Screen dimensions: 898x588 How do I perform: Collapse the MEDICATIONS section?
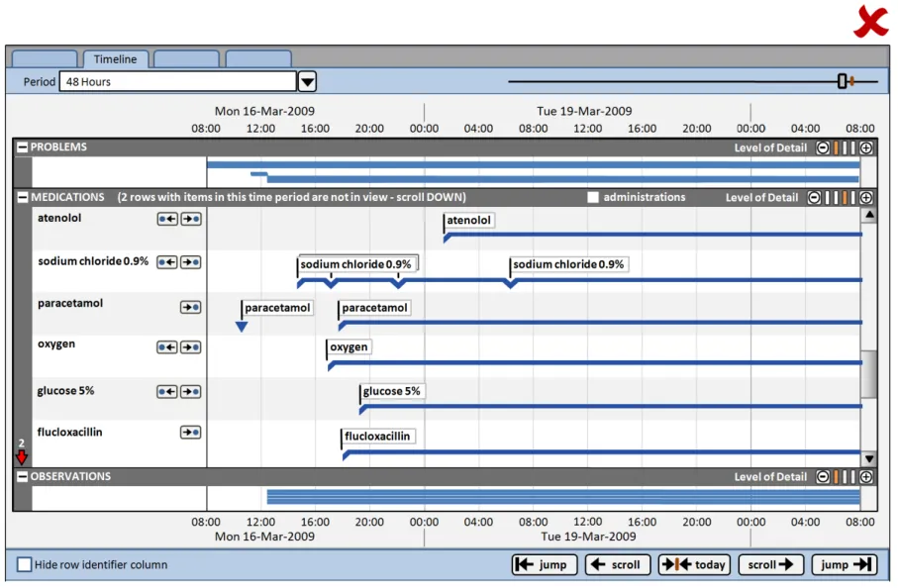[x=23, y=198]
